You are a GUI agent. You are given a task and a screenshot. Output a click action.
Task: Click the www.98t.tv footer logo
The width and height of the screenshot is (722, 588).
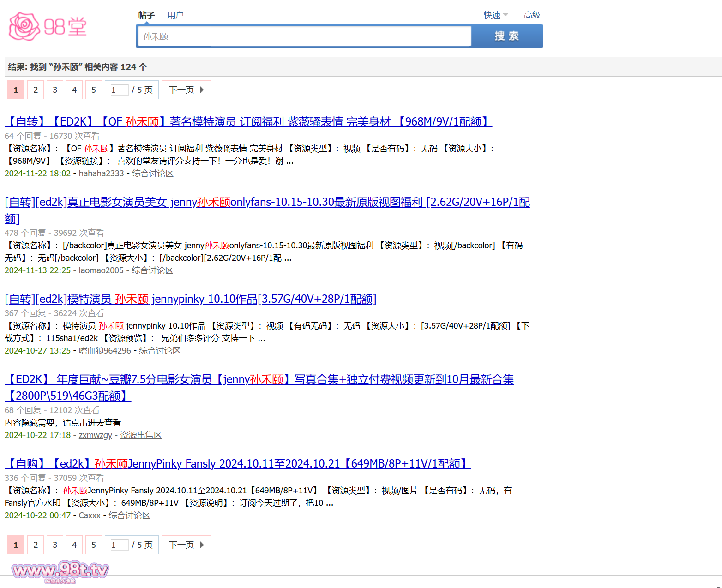click(60, 572)
